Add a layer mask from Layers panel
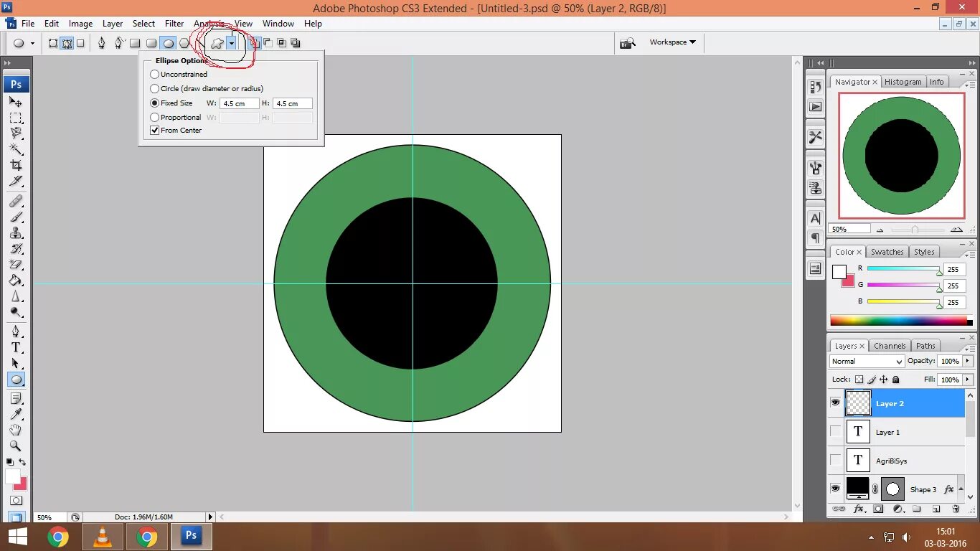The height and width of the screenshot is (551, 980). 877,509
